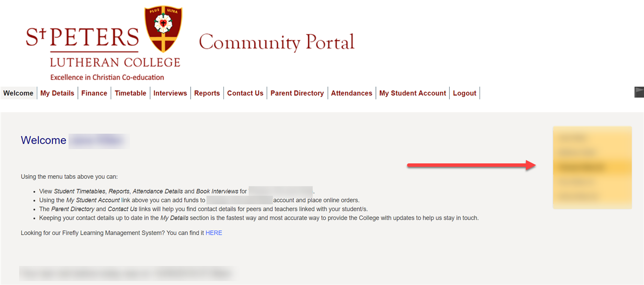Open the Interviews tab

click(170, 93)
